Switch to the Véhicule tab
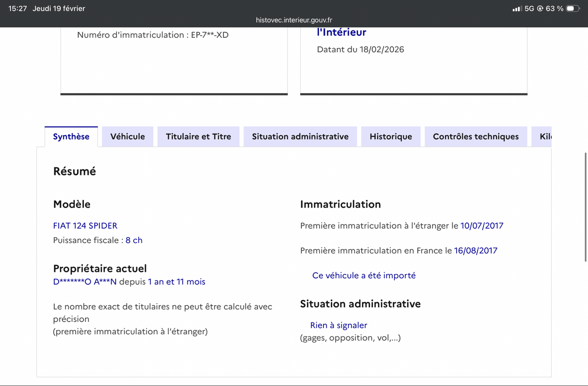The height and width of the screenshot is (386, 588). point(127,137)
